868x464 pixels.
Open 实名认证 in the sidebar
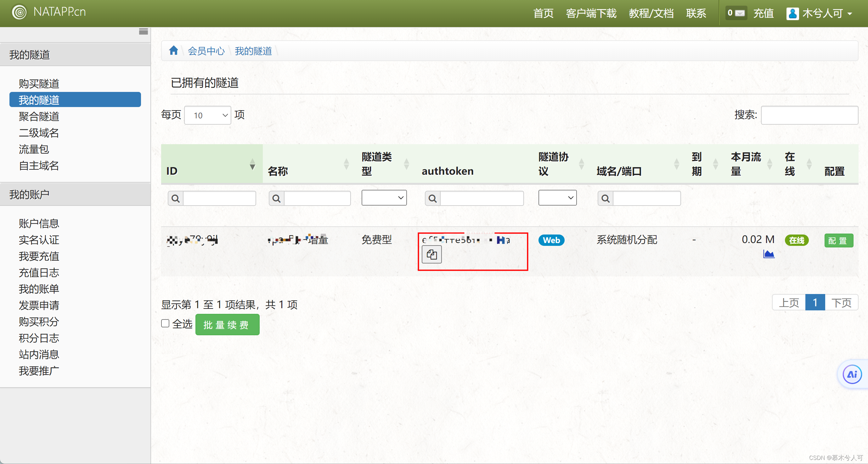click(x=39, y=240)
